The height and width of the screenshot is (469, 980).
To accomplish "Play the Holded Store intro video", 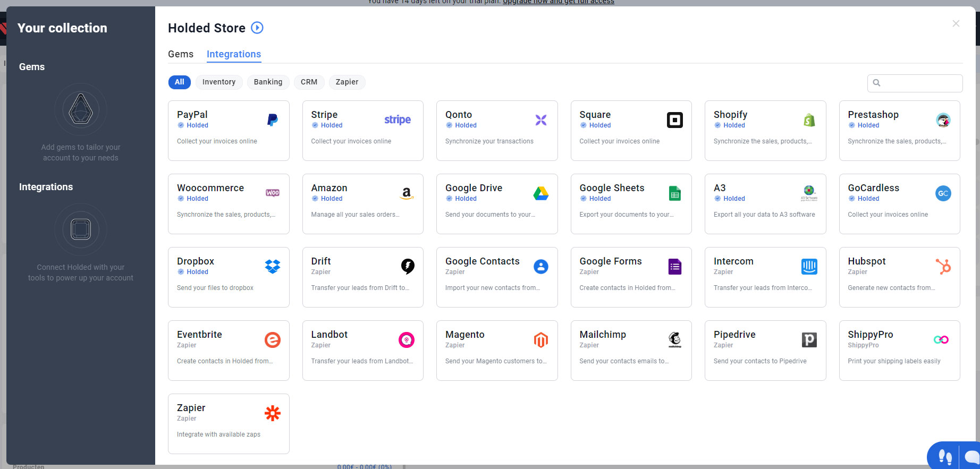I will click(257, 28).
